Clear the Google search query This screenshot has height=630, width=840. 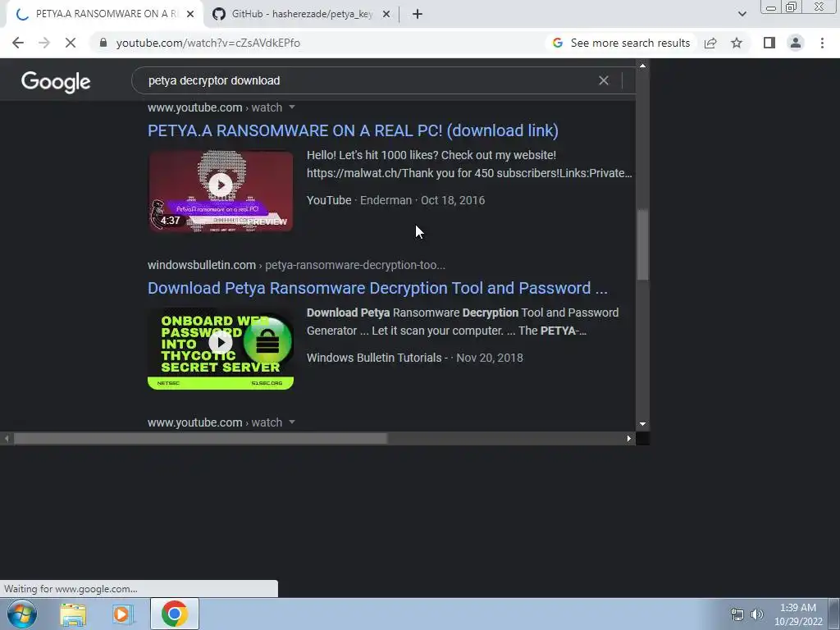[604, 80]
